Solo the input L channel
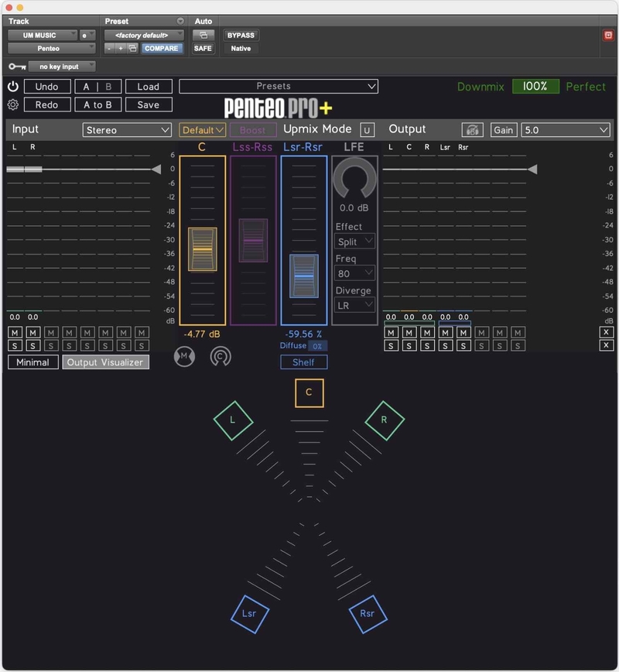 click(x=15, y=346)
